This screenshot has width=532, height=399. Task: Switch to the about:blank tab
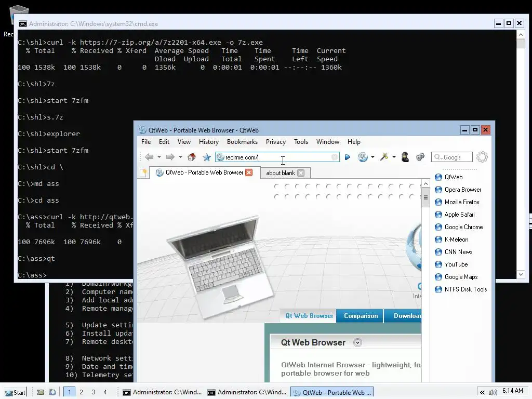pos(281,173)
